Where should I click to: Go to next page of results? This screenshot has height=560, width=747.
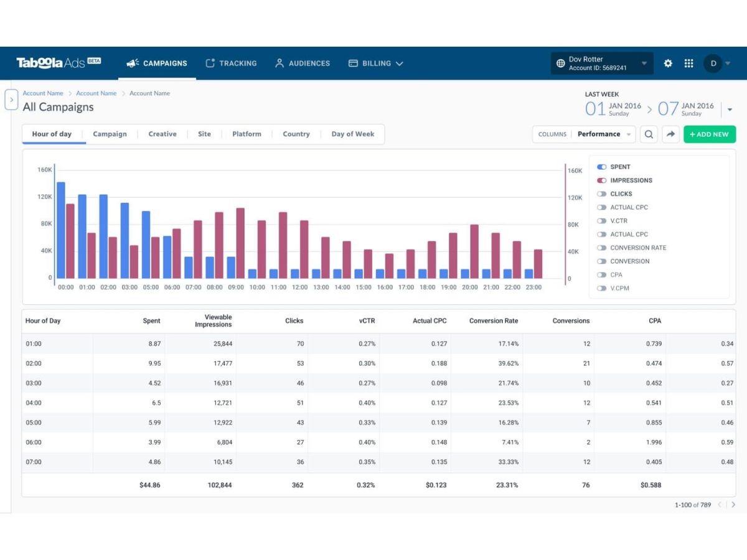tap(733, 505)
